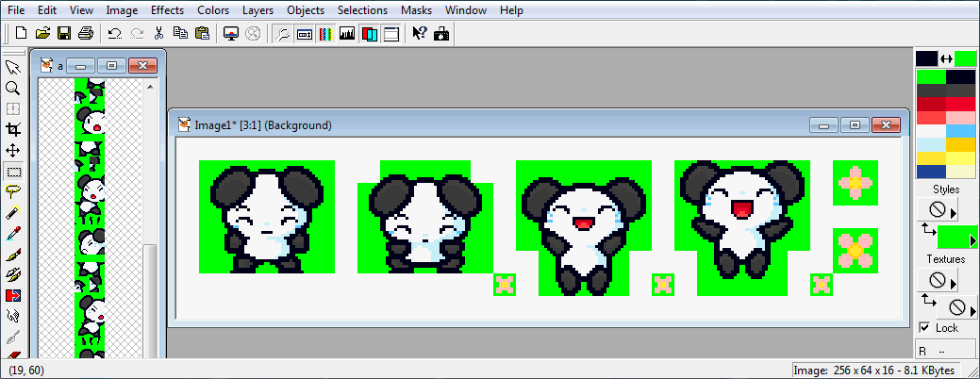980x379 pixels.
Task: Toggle the tool palette magnifier toolbar button
Action: 283,34
